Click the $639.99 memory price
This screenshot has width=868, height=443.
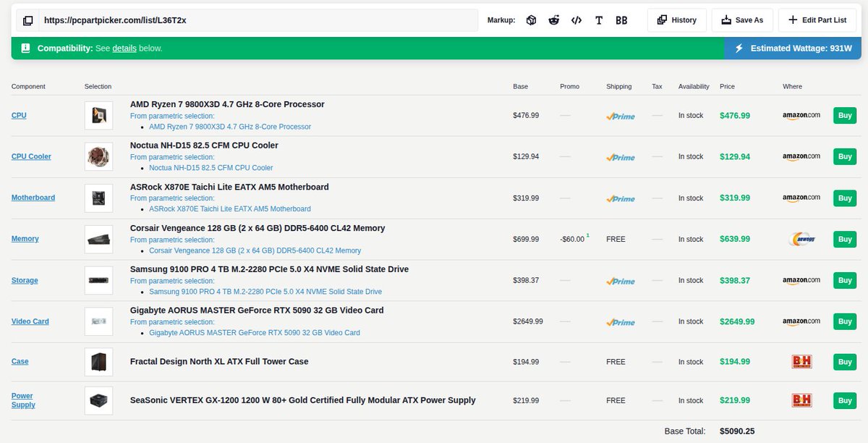click(735, 239)
